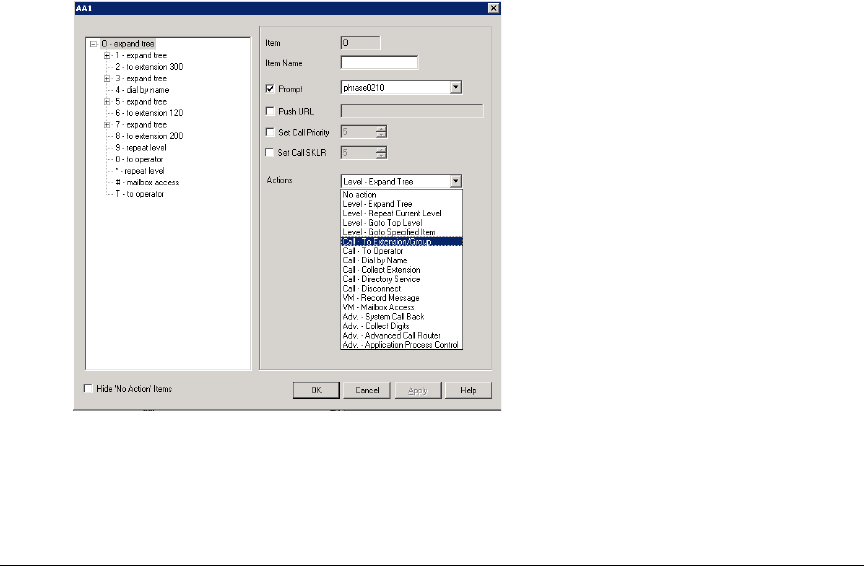Select '2 - to extension 300' tree item
864x566 pixels.
point(148,66)
